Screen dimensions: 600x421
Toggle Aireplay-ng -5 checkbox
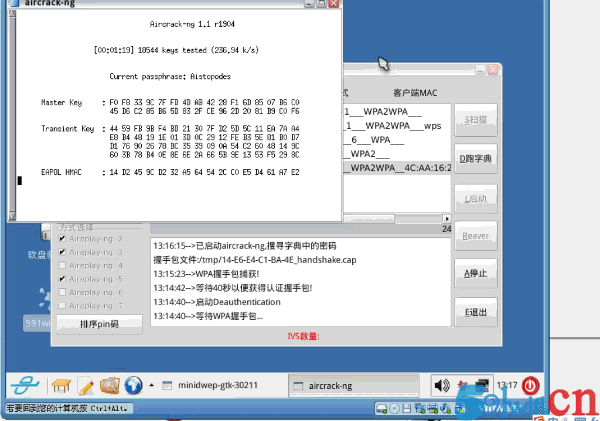(x=62, y=279)
